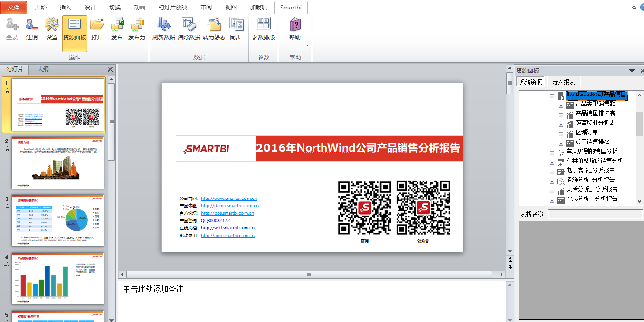
Task: Minimize the ribbon with the caret icon
Action: tap(634, 8)
